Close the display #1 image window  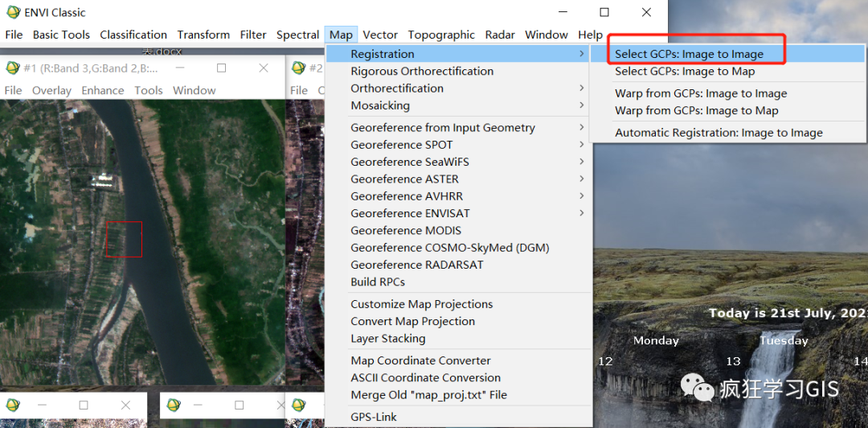[264, 68]
